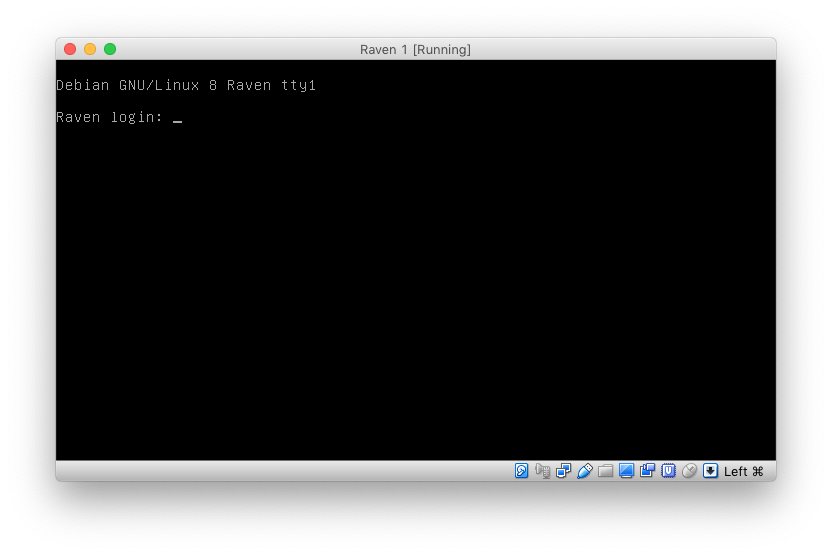Click the keyboard capture arrow icon

(710, 471)
